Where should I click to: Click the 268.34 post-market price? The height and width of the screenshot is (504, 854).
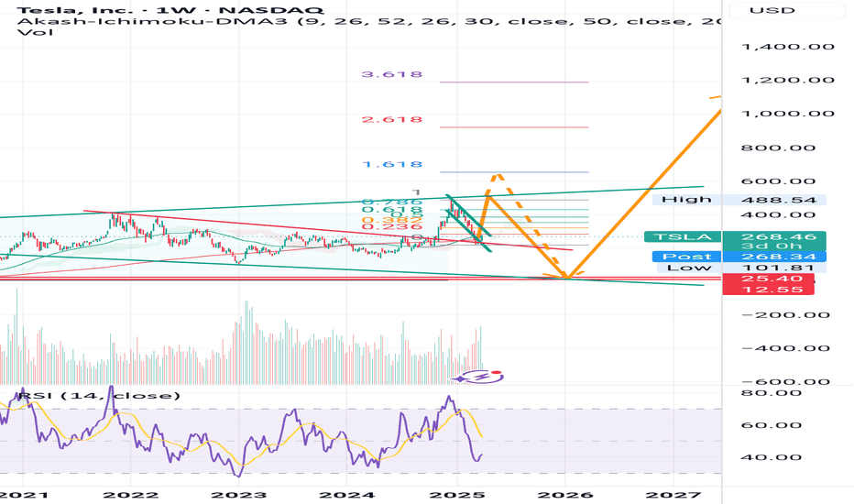[774, 257]
